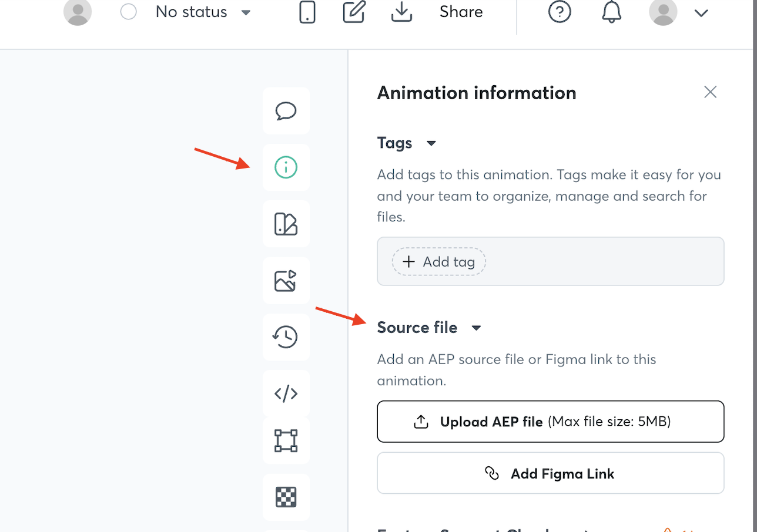The width and height of the screenshot is (757, 532).
Task: Open the comments panel icon
Action: (x=286, y=111)
